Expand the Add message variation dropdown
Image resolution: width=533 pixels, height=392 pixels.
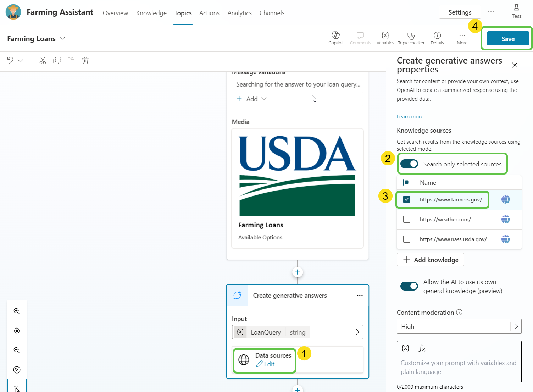(x=264, y=99)
